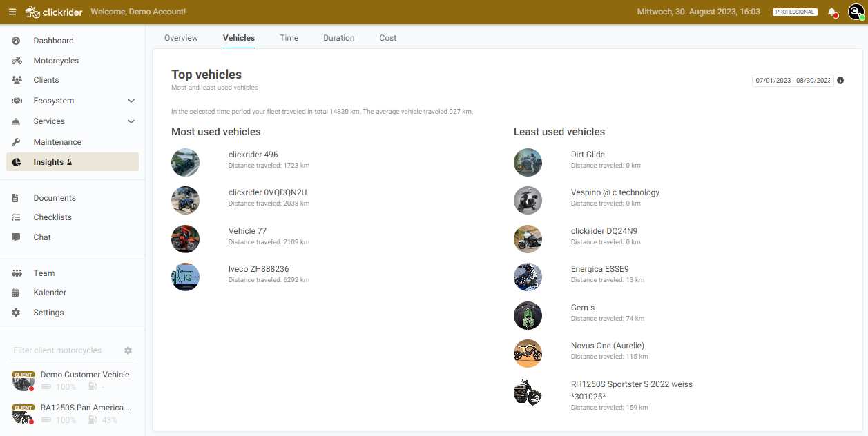Screen dimensions: 868x436
Task: Open Vehicle 77 thumbnail
Action: click(x=185, y=239)
